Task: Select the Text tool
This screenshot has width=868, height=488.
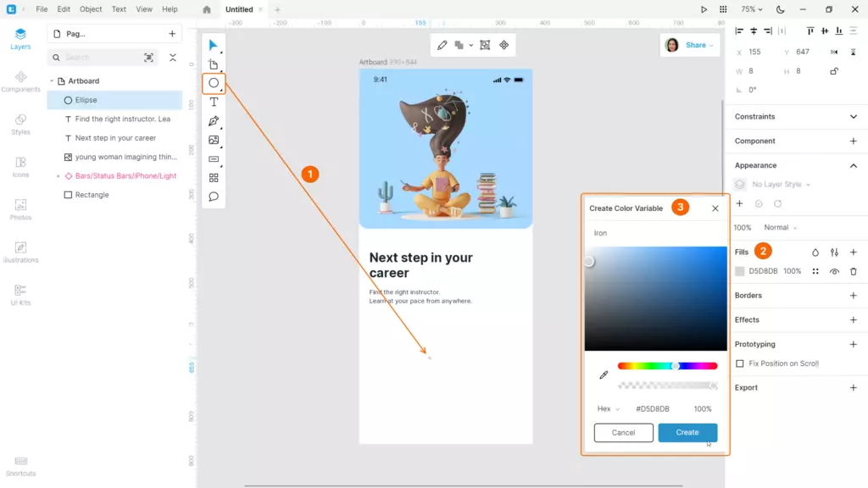Action: 214,102
